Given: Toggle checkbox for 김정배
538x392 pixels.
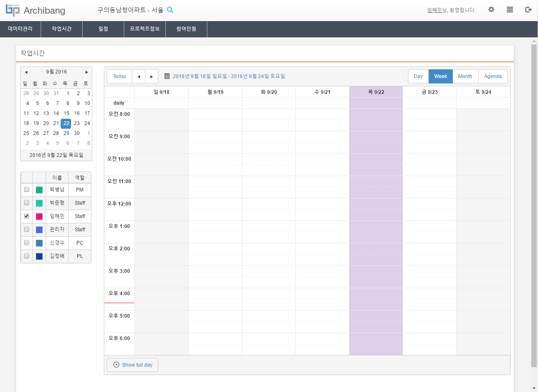Looking at the screenshot, I should tap(27, 256).
